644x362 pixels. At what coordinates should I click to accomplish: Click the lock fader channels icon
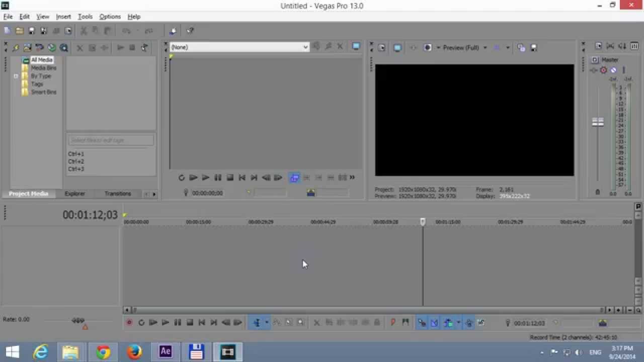[598, 192]
